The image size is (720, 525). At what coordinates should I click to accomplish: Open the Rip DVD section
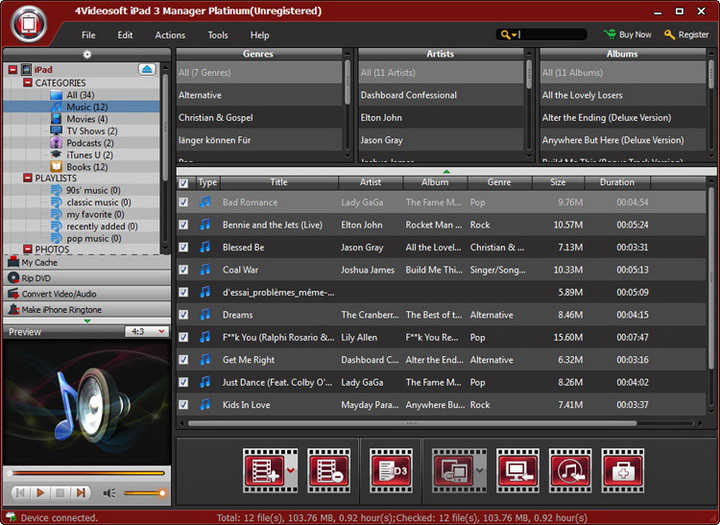pyautogui.click(x=87, y=278)
